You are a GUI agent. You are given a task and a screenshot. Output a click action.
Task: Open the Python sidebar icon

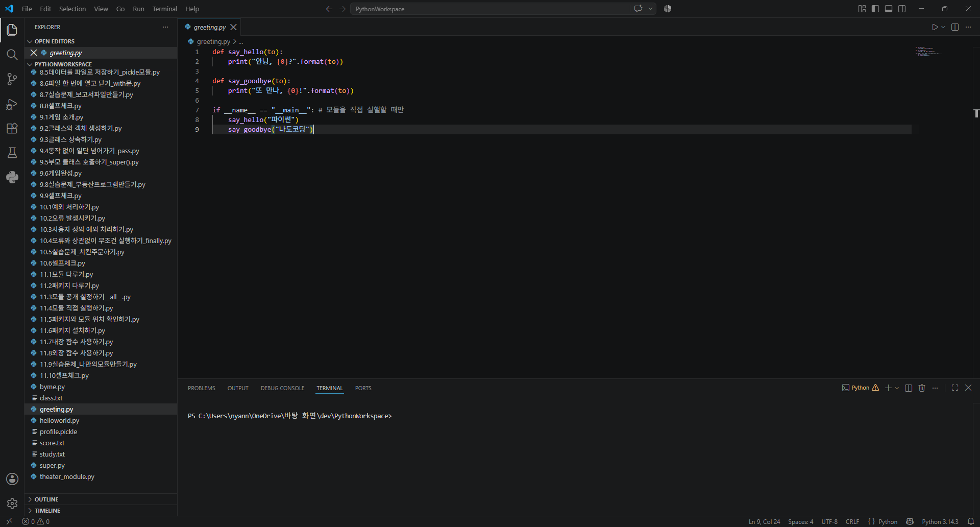[x=12, y=177]
